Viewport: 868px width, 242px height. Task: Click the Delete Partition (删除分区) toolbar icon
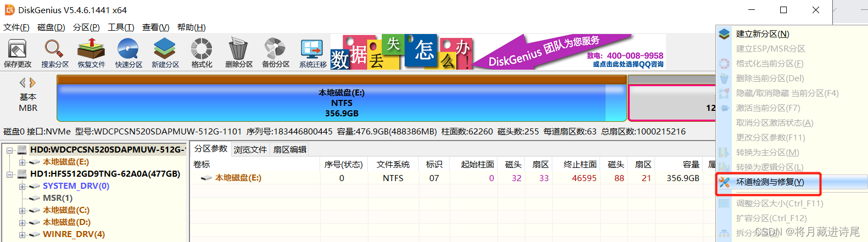(x=239, y=53)
